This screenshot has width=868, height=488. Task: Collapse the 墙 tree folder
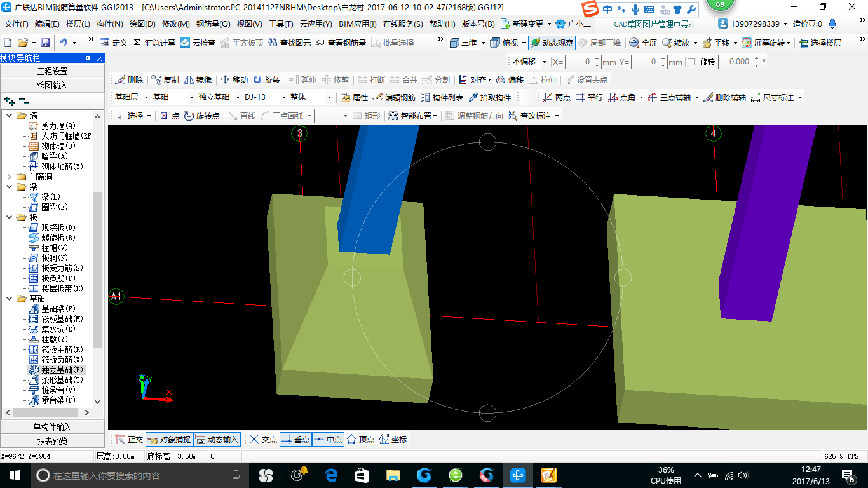10,116
